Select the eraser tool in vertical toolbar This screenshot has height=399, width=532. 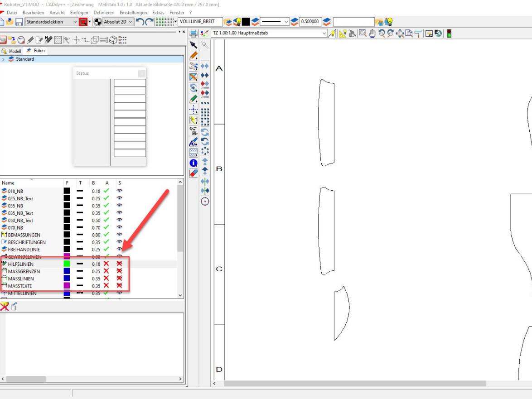click(193, 173)
